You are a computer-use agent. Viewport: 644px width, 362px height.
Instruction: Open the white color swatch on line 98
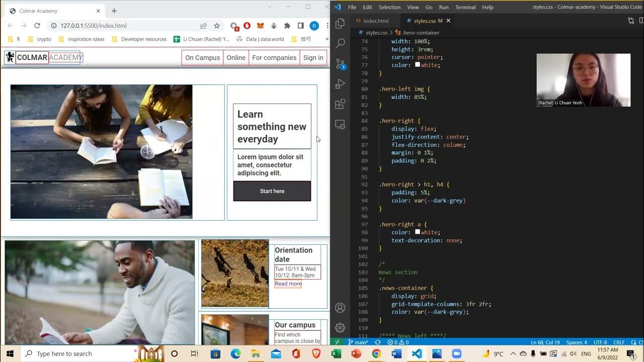tap(418, 232)
